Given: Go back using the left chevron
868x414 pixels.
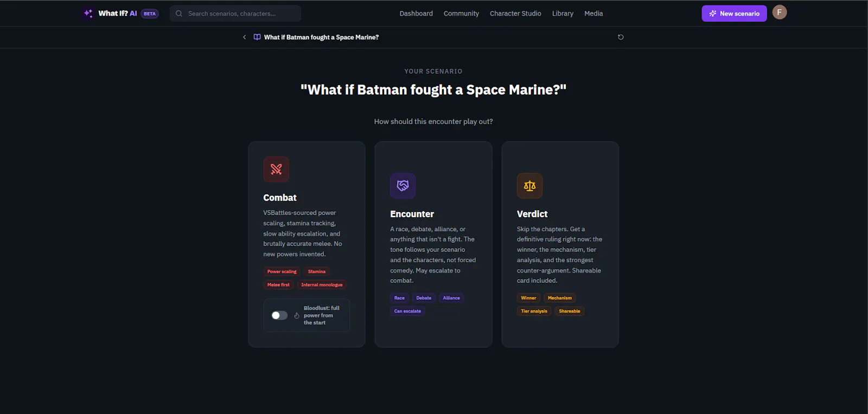Looking at the screenshot, I should (x=244, y=37).
